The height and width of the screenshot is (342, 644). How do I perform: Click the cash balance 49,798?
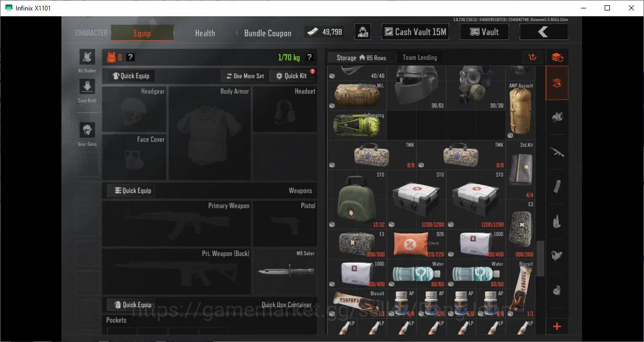(325, 32)
